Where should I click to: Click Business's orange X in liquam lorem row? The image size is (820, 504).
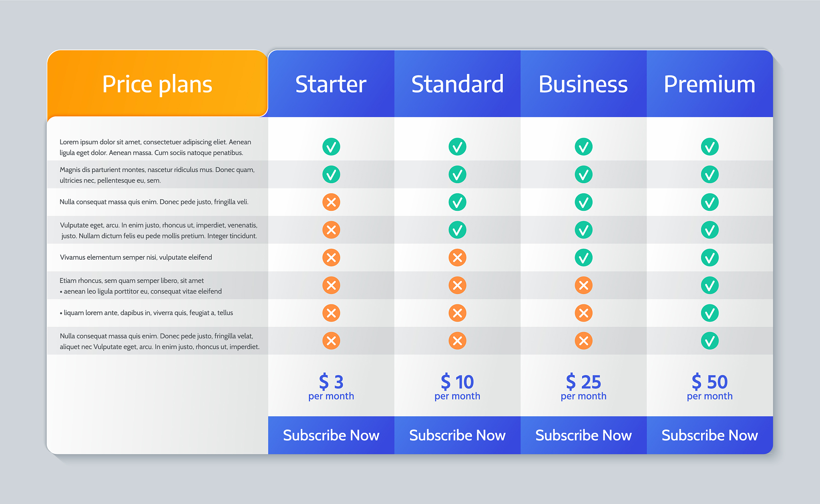(583, 313)
